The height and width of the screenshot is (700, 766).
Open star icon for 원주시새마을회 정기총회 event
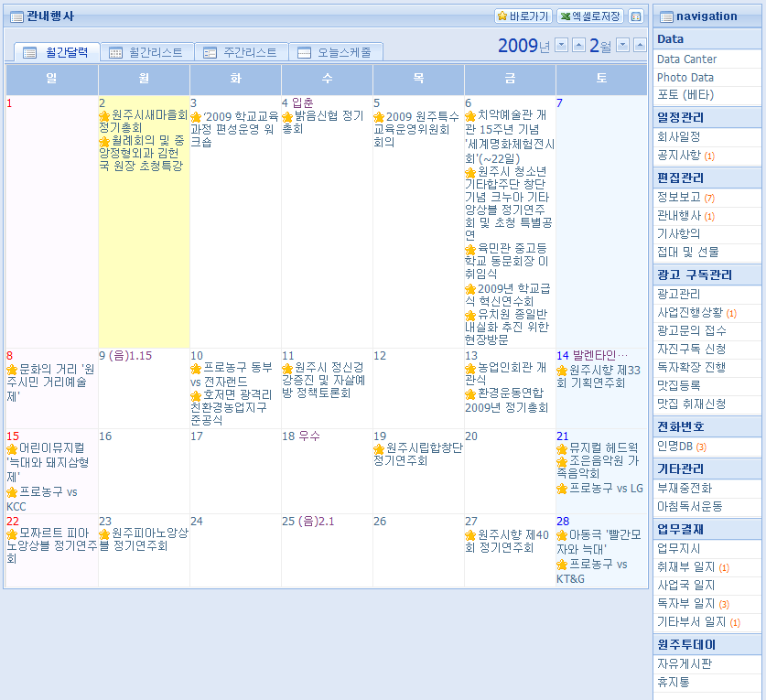coord(104,116)
